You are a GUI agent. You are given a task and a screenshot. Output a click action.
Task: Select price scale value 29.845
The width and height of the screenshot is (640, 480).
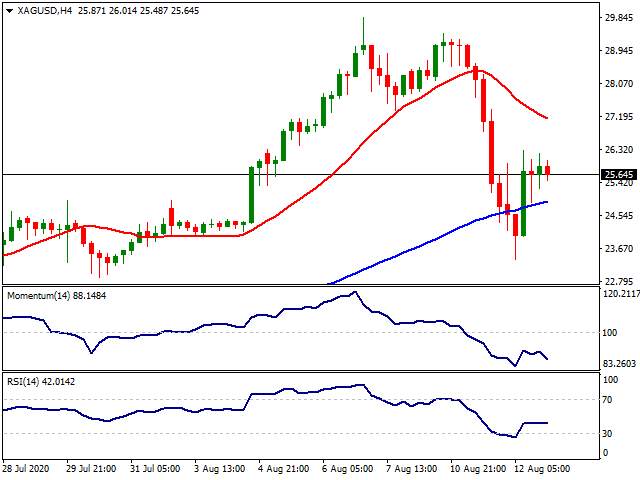[x=619, y=18]
